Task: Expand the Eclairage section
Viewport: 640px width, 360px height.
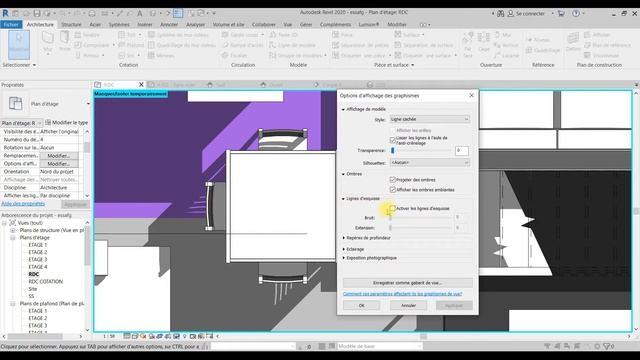Action: tap(343, 249)
